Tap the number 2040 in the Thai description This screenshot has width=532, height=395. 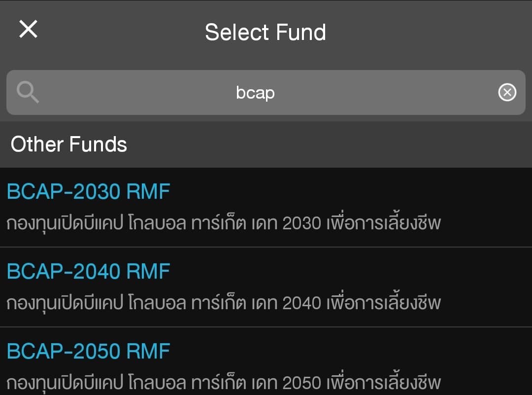point(302,303)
